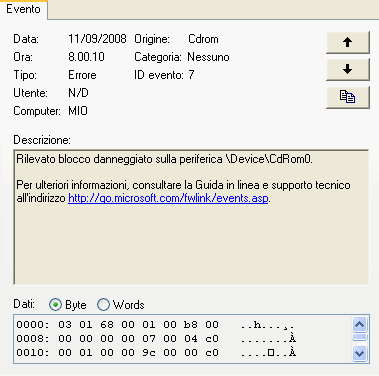Screen dimensions: 379x376
Task: Click the Ora label
Action: click(x=23, y=57)
